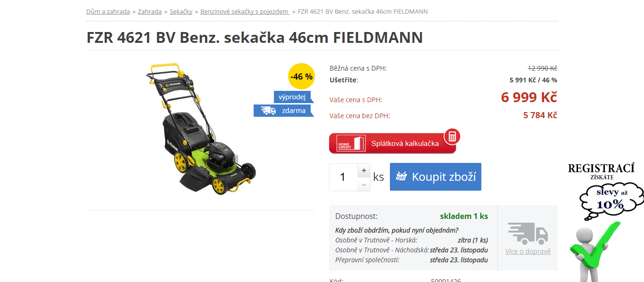This screenshot has width=644, height=282.
Task: Click the yellow -46 % discount badge
Action: pyautogui.click(x=301, y=76)
